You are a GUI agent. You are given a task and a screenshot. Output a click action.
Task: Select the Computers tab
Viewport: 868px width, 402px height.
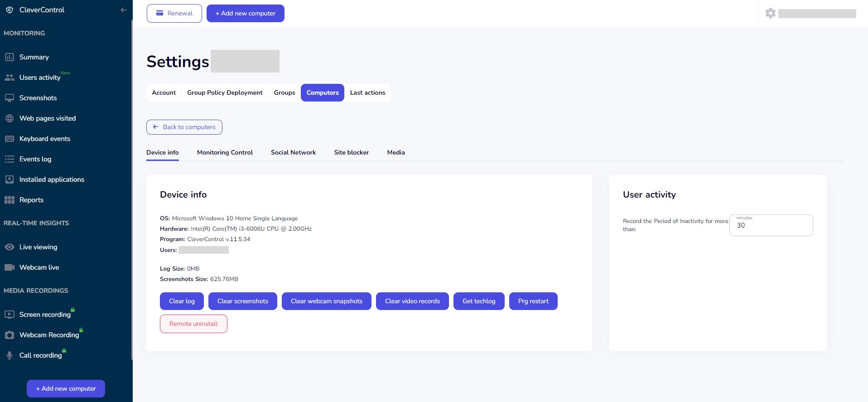pos(323,92)
